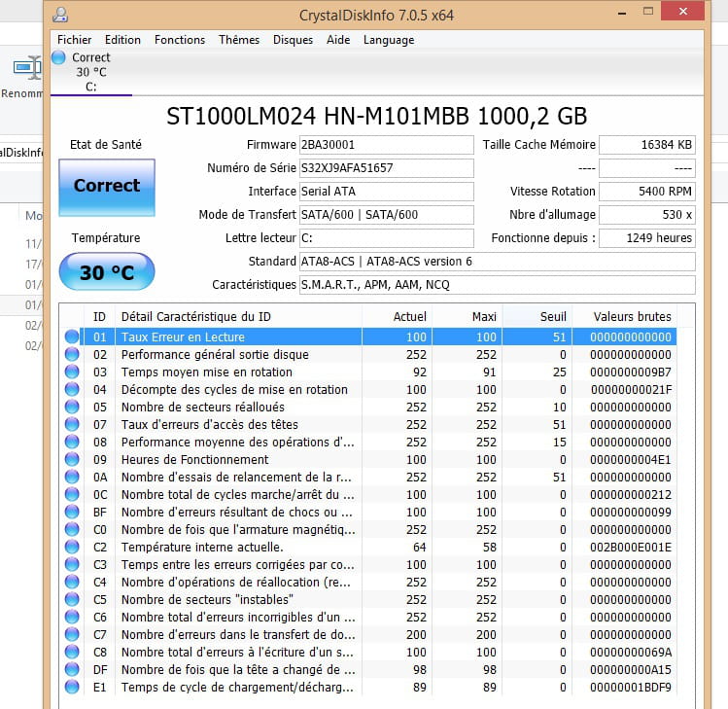
Task: Click status icon of row DF tête a changé
Action: coord(72,669)
